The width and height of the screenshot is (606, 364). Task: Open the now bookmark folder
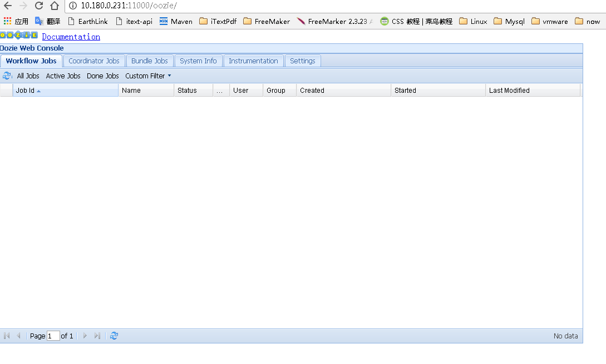588,21
